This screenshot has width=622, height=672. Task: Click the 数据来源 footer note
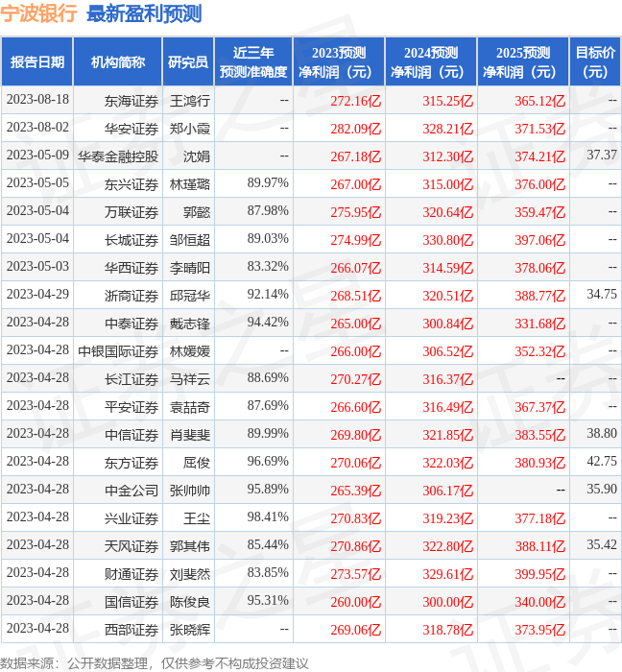tap(155, 664)
